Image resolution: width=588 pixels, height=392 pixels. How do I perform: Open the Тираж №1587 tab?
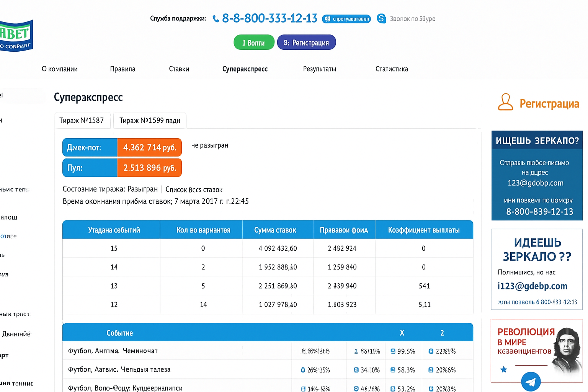click(x=82, y=121)
